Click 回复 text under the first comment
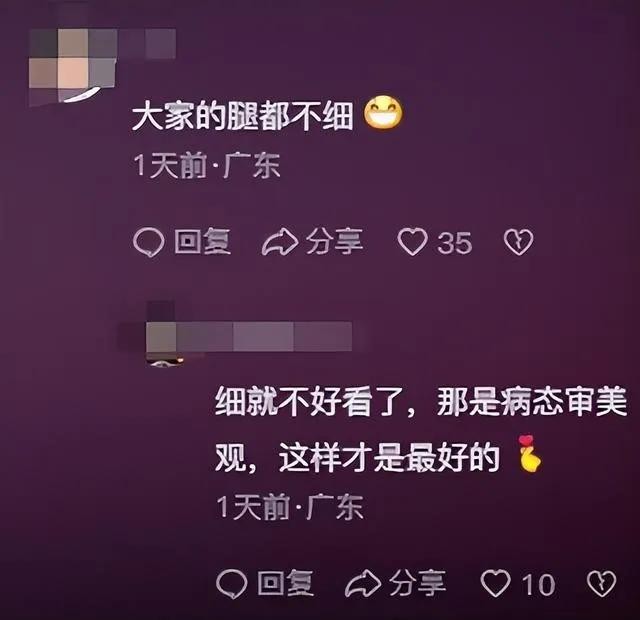640x620 pixels. pyautogui.click(x=202, y=242)
